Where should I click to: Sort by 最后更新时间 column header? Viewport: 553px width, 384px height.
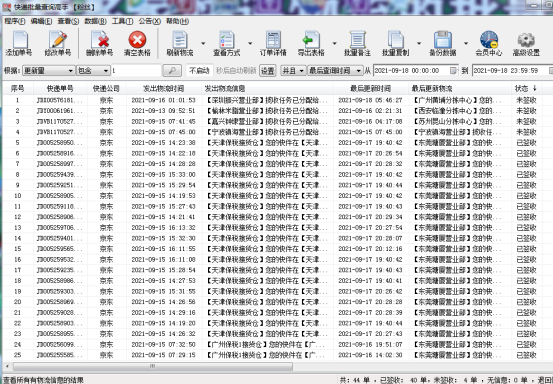pos(370,89)
